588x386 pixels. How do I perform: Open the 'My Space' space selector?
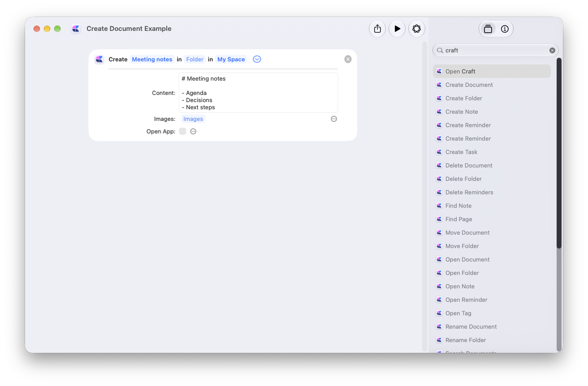pyautogui.click(x=231, y=59)
